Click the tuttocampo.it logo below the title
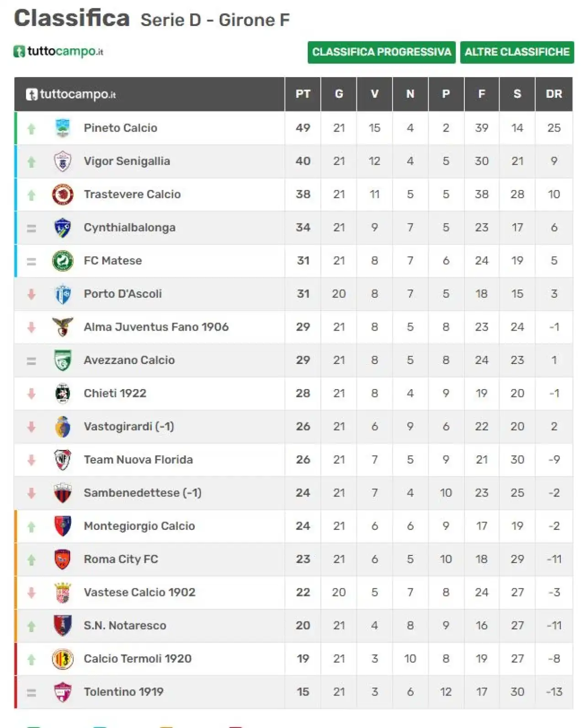This screenshot has height=728, width=585. point(58,51)
